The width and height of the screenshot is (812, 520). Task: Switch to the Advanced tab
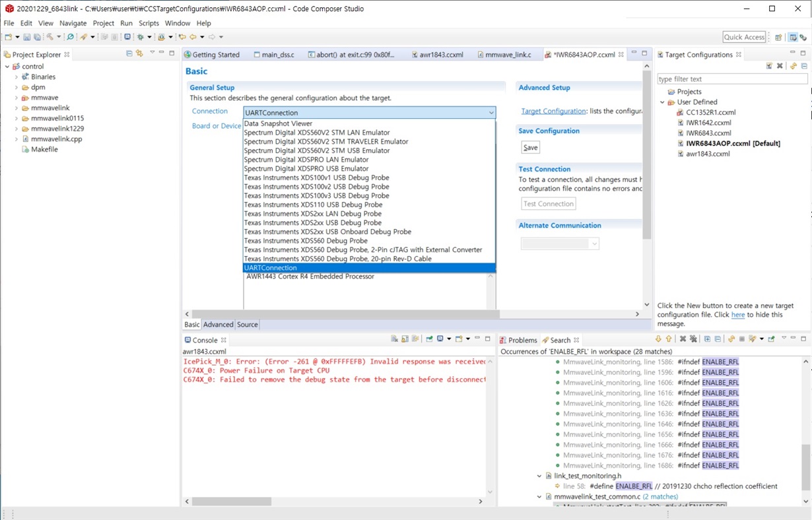click(x=218, y=325)
